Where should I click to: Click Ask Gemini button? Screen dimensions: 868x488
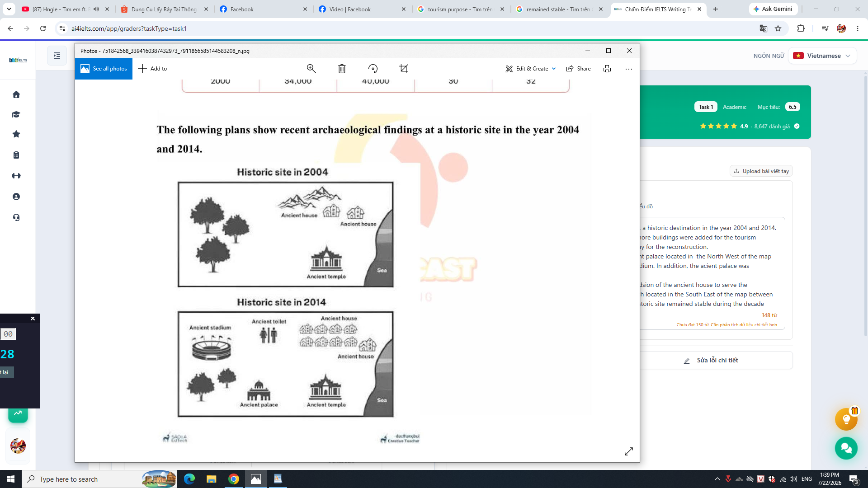click(x=773, y=9)
